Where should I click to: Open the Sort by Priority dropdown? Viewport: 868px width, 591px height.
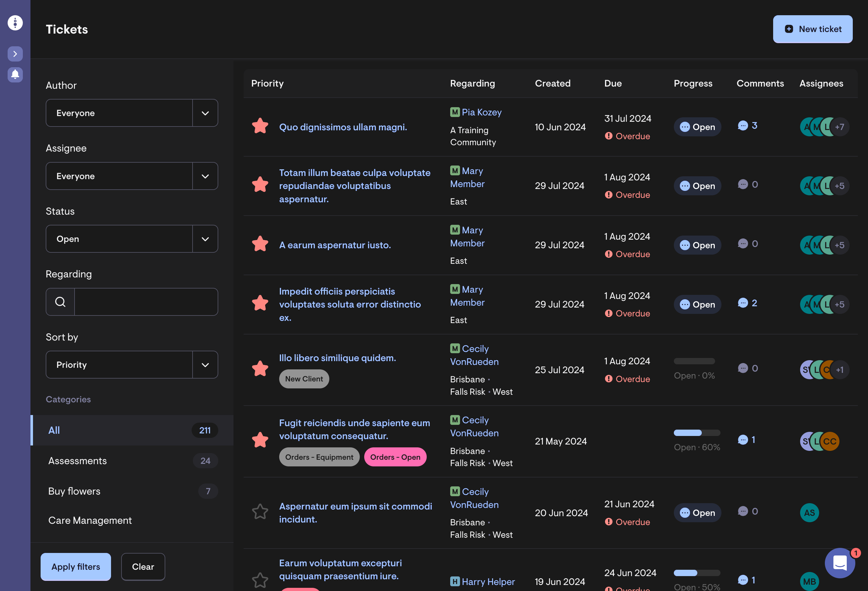point(132,364)
